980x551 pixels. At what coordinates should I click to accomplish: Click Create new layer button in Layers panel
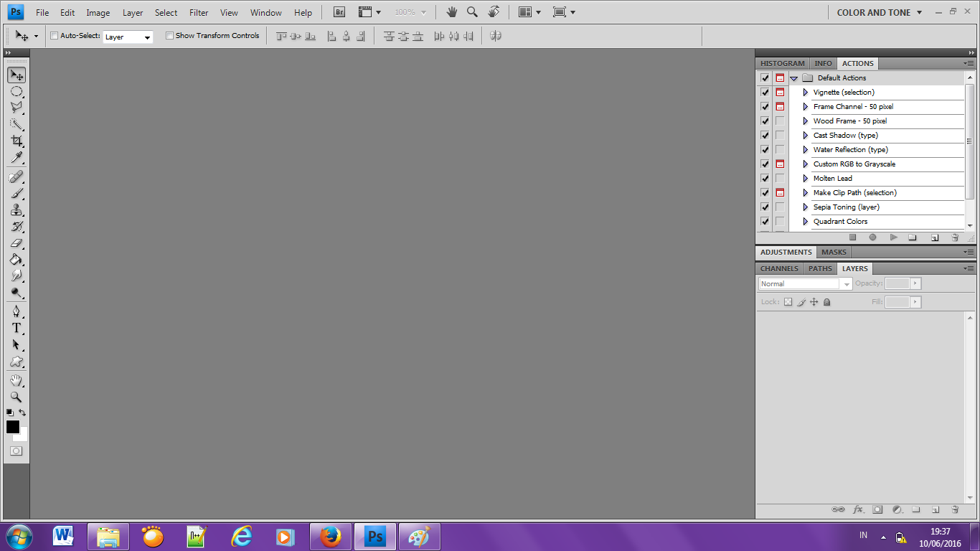pyautogui.click(x=936, y=509)
